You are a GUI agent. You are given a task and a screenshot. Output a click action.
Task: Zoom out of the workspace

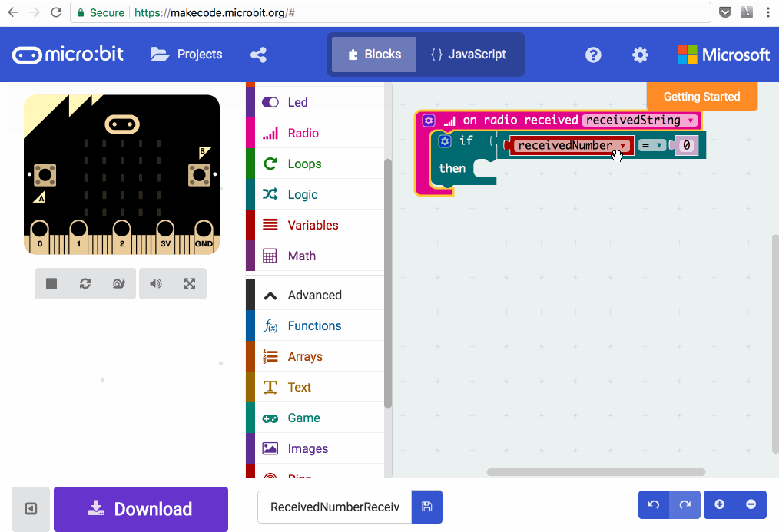[751, 504]
